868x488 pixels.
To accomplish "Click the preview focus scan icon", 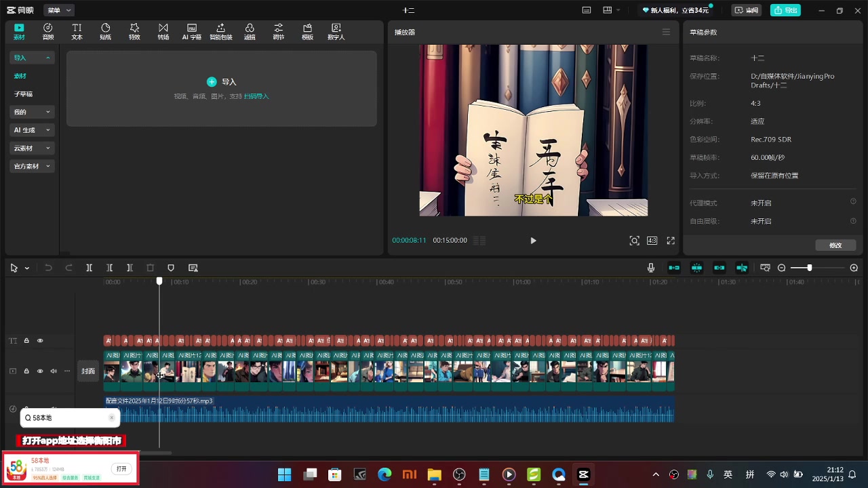I will [634, 241].
